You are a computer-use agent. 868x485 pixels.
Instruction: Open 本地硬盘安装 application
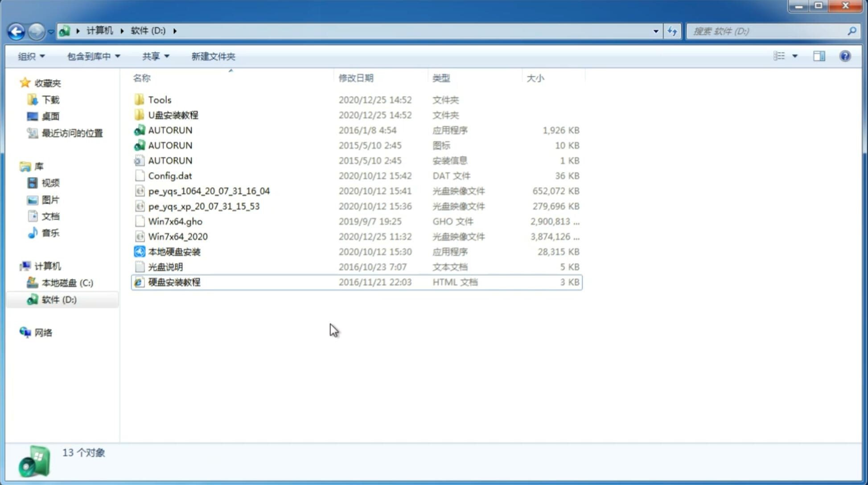174,251
